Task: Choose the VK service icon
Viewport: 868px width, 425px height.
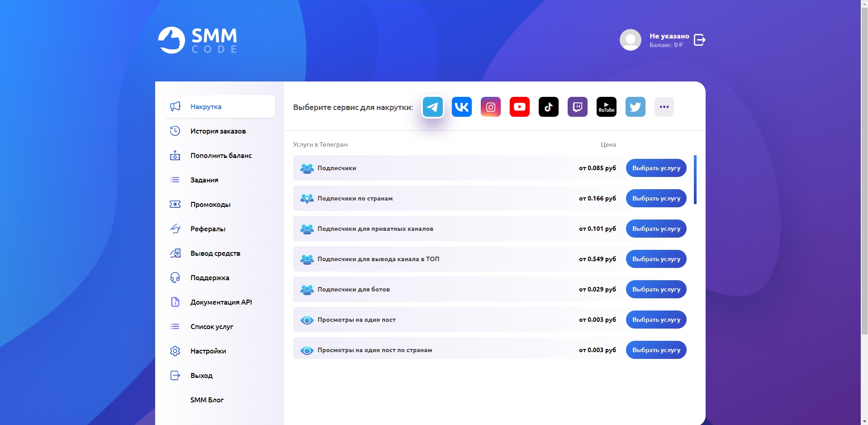Action: pos(462,107)
